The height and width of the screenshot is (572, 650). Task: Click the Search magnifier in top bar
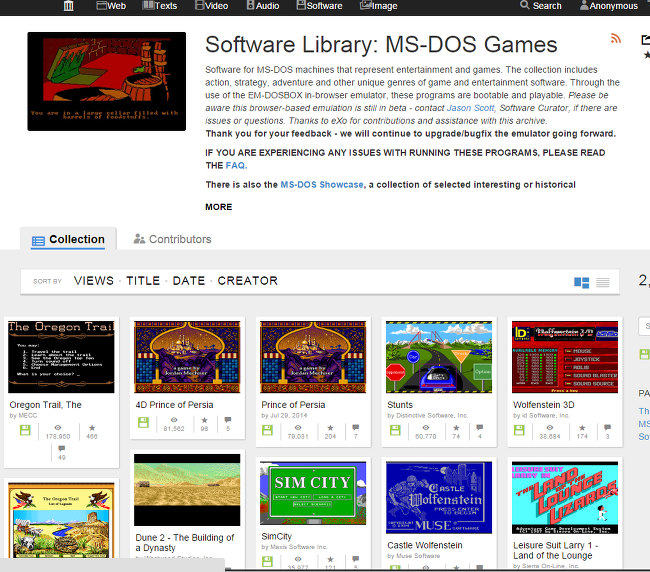525,5
